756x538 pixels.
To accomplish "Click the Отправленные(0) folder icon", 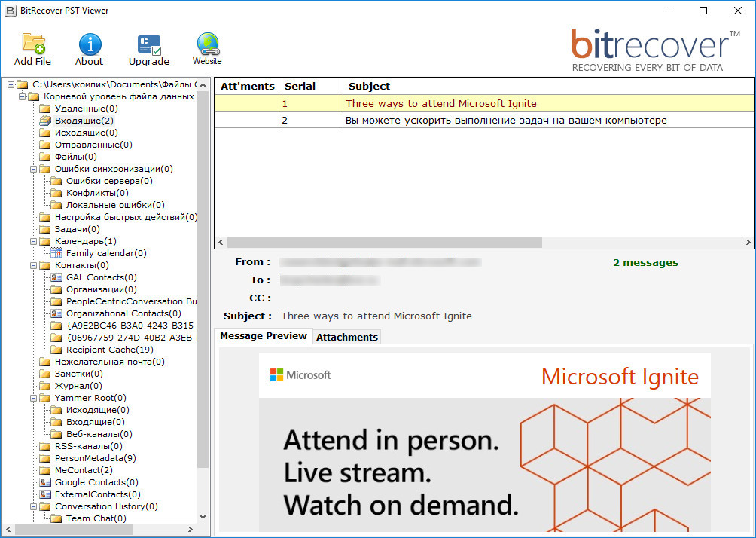I will [x=45, y=144].
